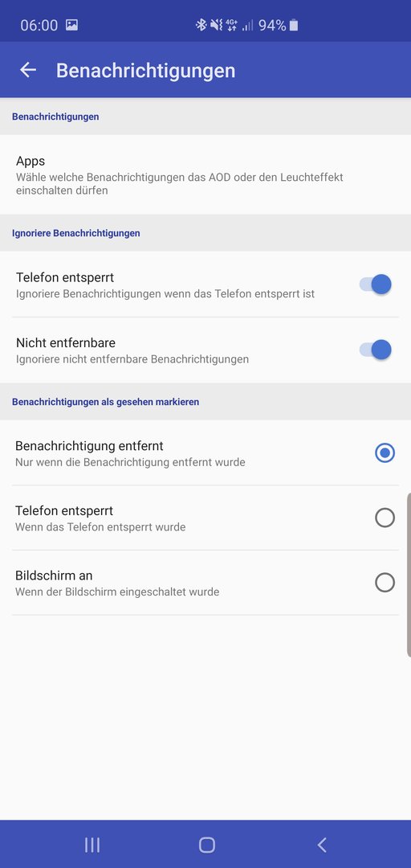Tap the Nicht entfernbare setting label
The image size is (411, 868).
(x=66, y=342)
